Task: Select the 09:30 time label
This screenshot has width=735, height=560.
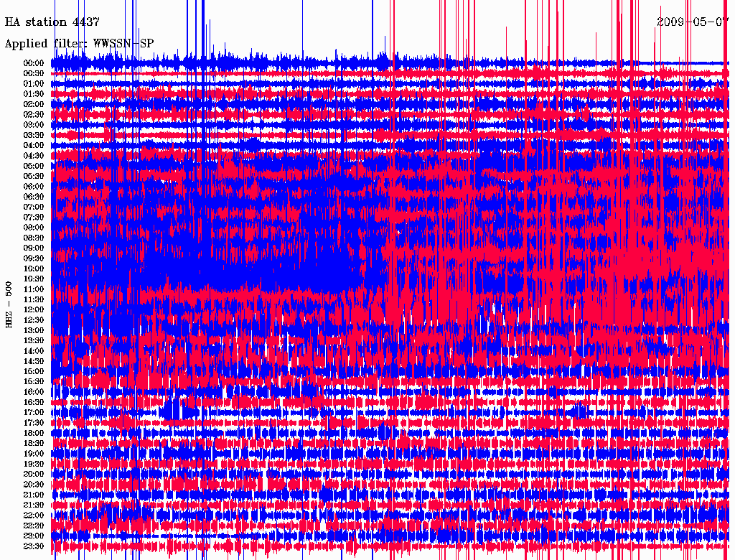Action: tap(34, 258)
